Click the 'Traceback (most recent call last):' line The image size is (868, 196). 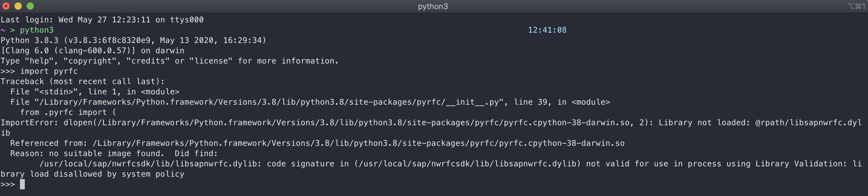tap(83, 81)
